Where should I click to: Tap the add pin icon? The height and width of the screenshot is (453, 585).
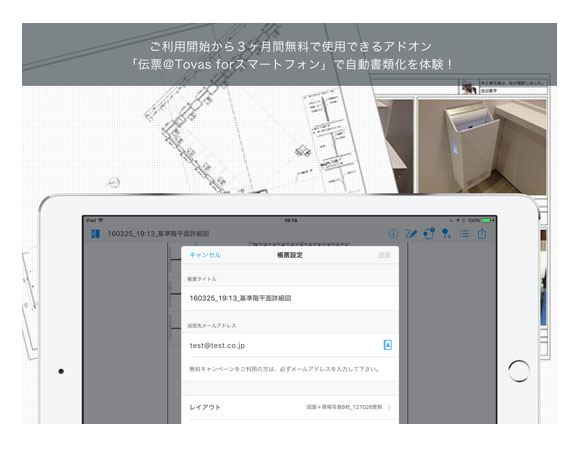446,234
